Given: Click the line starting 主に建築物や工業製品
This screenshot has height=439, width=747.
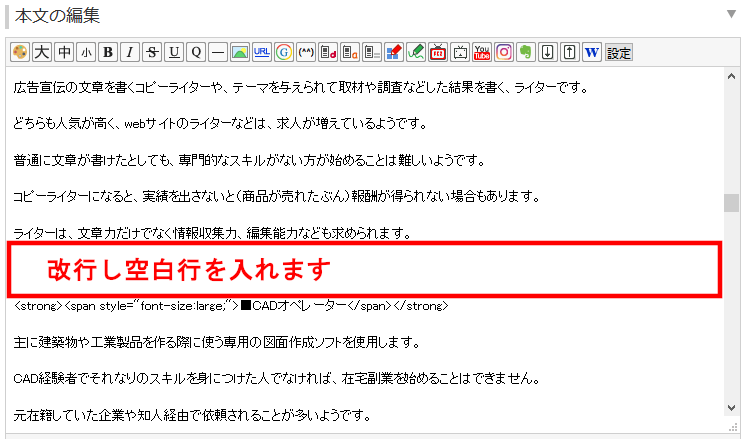Looking at the screenshot, I should coord(217,342).
